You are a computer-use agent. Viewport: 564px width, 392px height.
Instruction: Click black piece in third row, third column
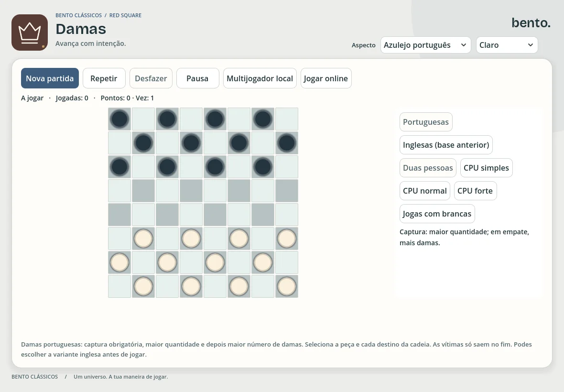pyautogui.click(x=167, y=167)
